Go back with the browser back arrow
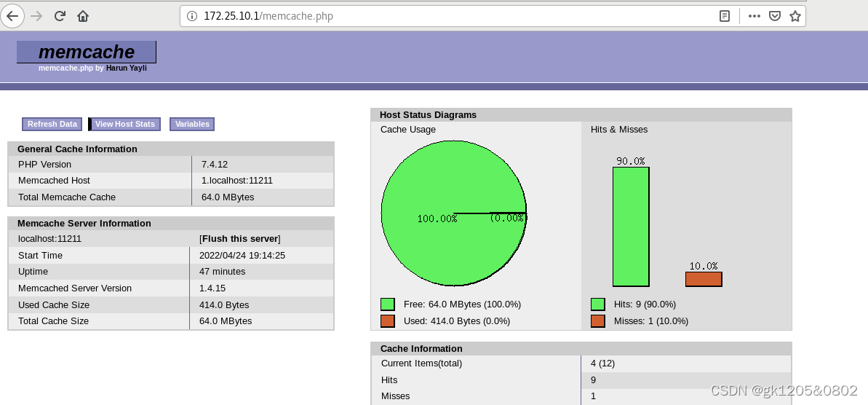This screenshot has height=405, width=868. pyautogui.click(x=12, y=15)
